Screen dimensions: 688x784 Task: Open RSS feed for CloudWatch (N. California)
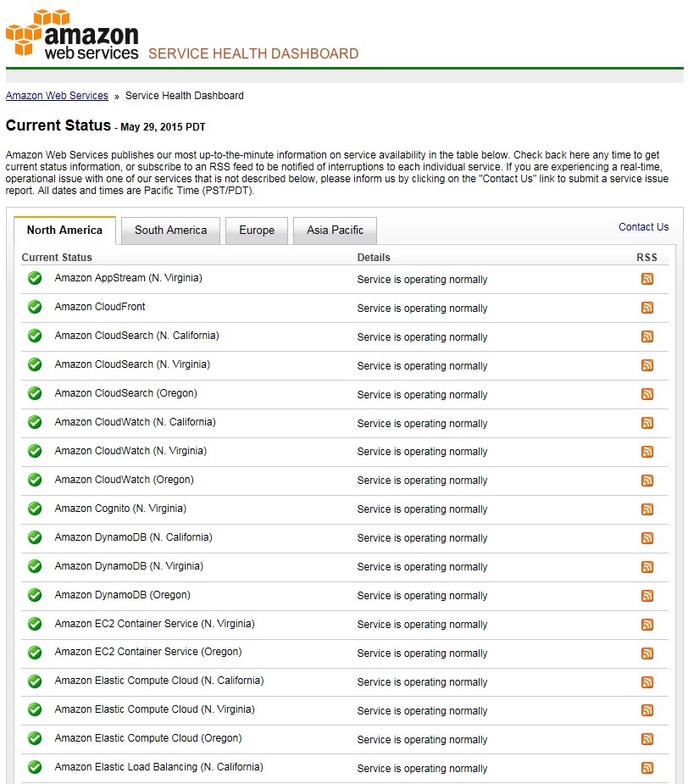[647, 423]
